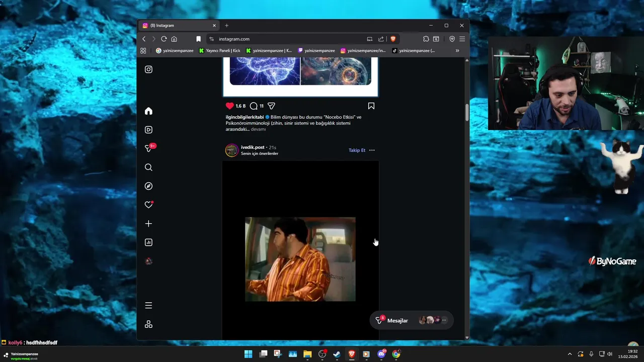Close the Instagram tab
Image resolution: width=644 pixels, height=362 pixels.
tap(214, 26)
